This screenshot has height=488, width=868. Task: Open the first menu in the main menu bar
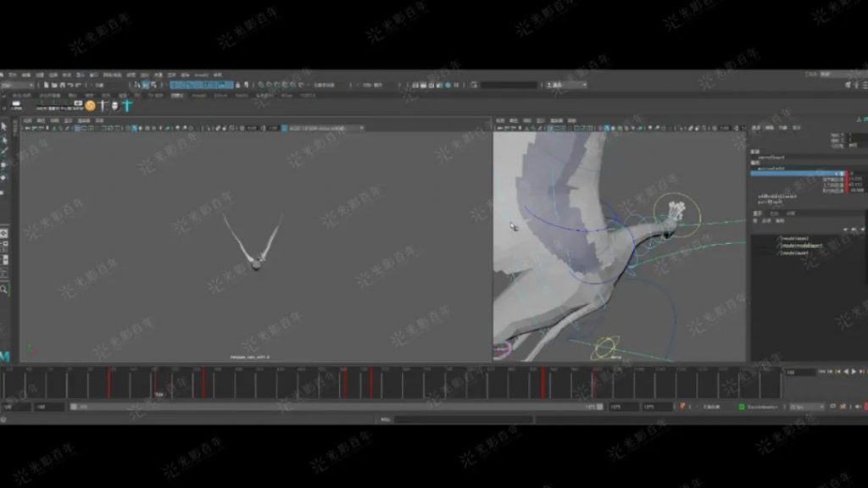pos(12,75)
